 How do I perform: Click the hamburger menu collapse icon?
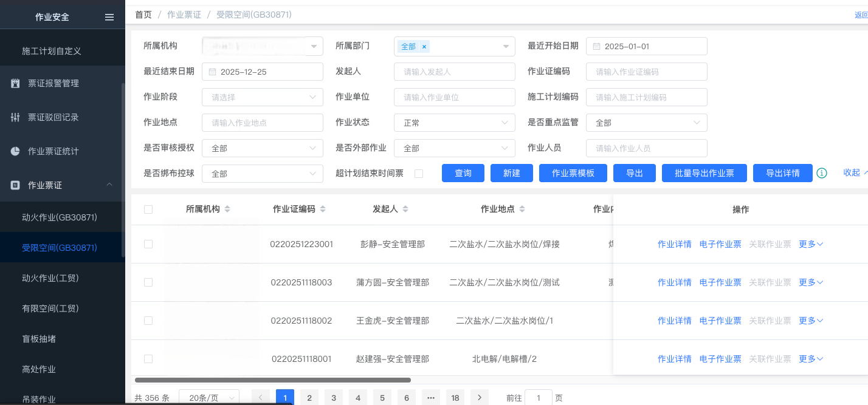click(109, 17)
